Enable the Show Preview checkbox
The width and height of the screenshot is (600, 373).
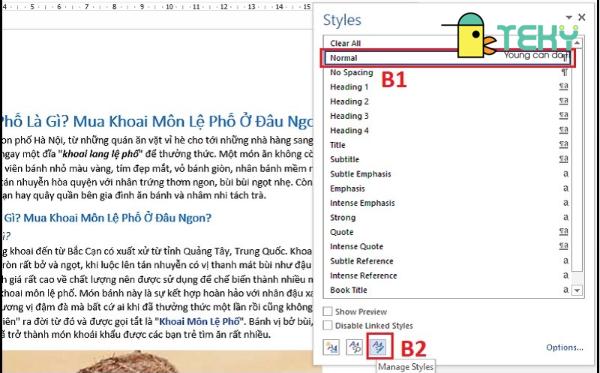(328, 311)
